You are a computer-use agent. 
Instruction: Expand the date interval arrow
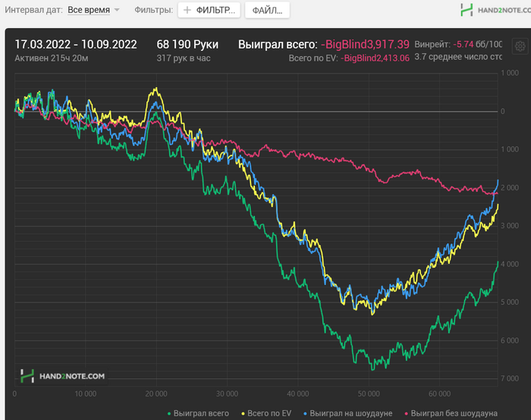[117, 10]
